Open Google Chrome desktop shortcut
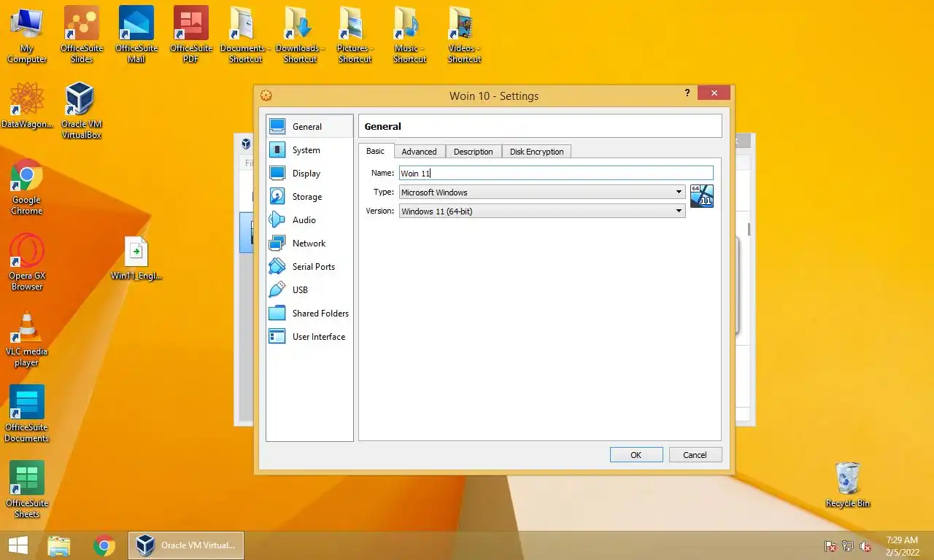Viewport: 934px width, 560px height. (x=27, y=187)
